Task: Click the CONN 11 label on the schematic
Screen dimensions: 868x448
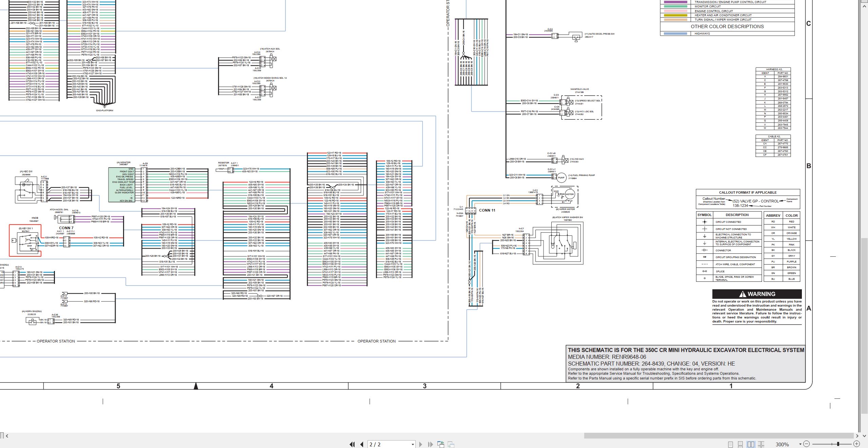Action: click(487, 210)
